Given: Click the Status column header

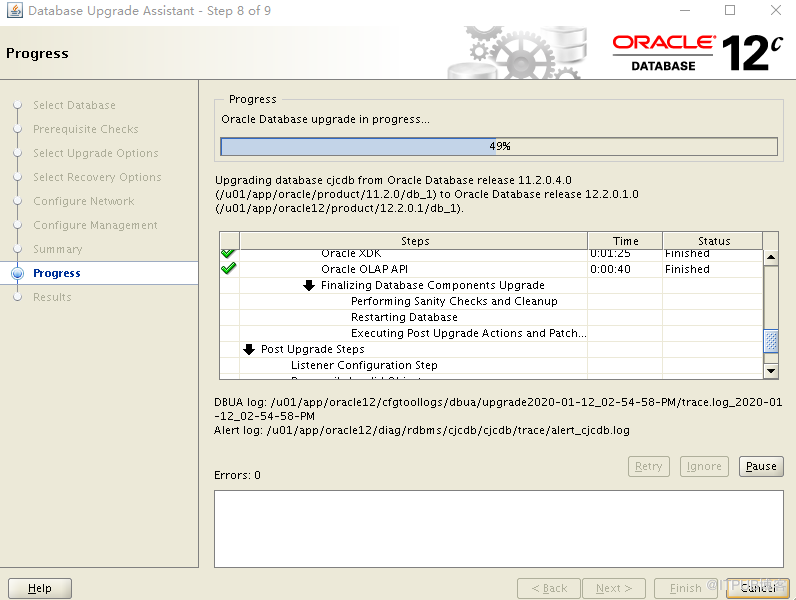Looking at the screenshot, I should click(713, 241).
